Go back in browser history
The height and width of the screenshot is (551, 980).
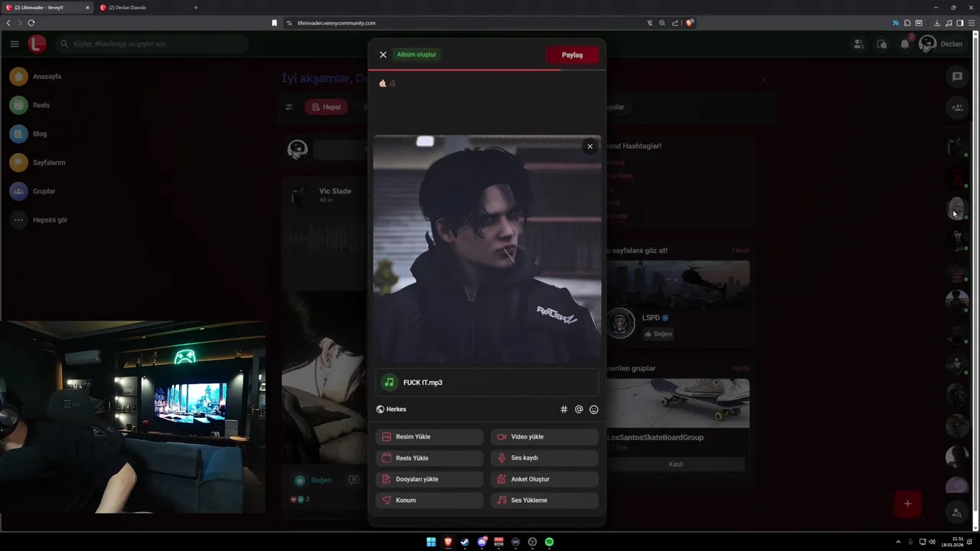8,23
